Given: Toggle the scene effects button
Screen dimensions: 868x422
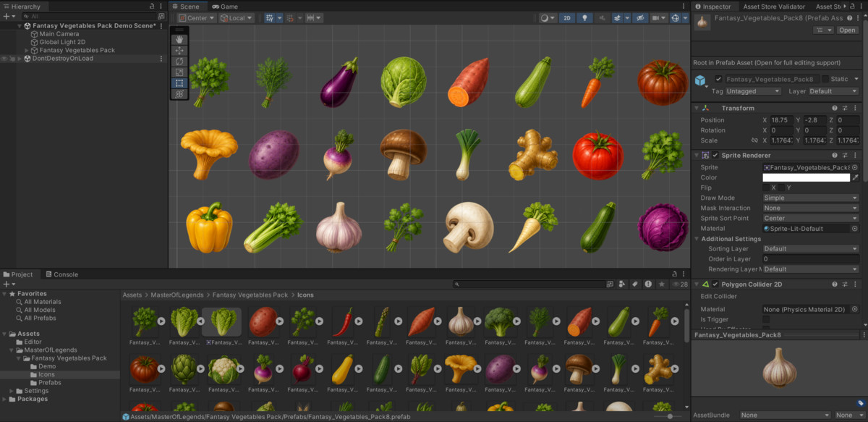Looking at the screenshot, I should click(x=617, y=18).
